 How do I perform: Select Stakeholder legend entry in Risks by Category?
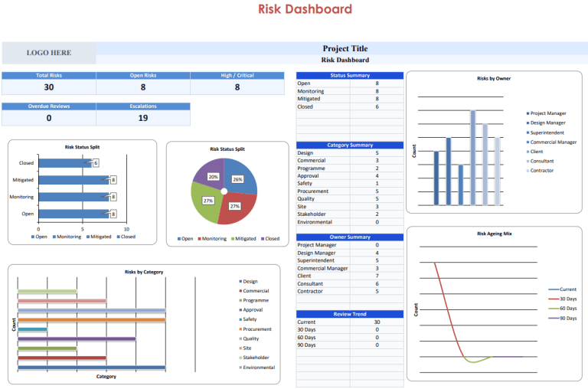[254, 358]
